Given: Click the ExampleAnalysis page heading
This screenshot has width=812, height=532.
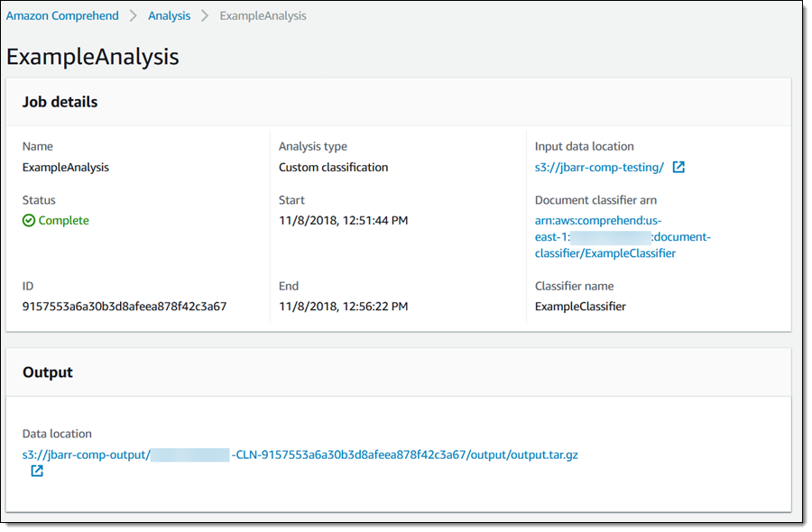Looking at the screenshot, I should pyautogui.click(x=93, y=57).
